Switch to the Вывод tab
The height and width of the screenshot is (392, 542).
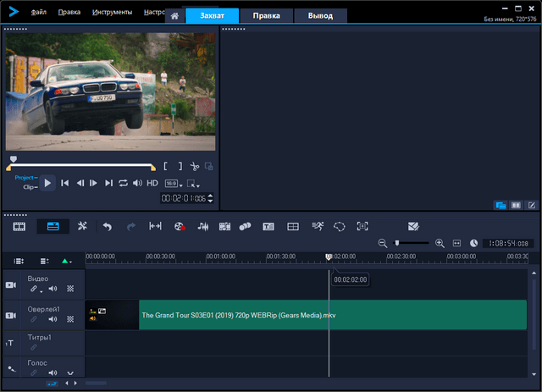[320, 15]
